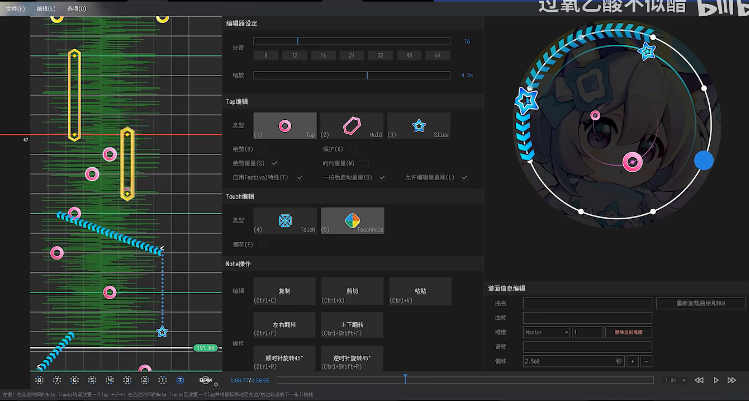Click the artist input field
This screenshot has width=749, height=401.
pos(588,317)
